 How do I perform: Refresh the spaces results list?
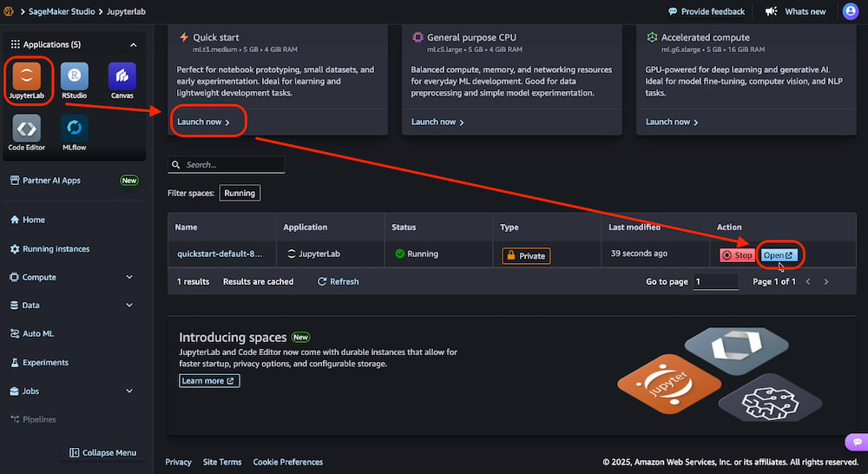click(x=338, y=282)
